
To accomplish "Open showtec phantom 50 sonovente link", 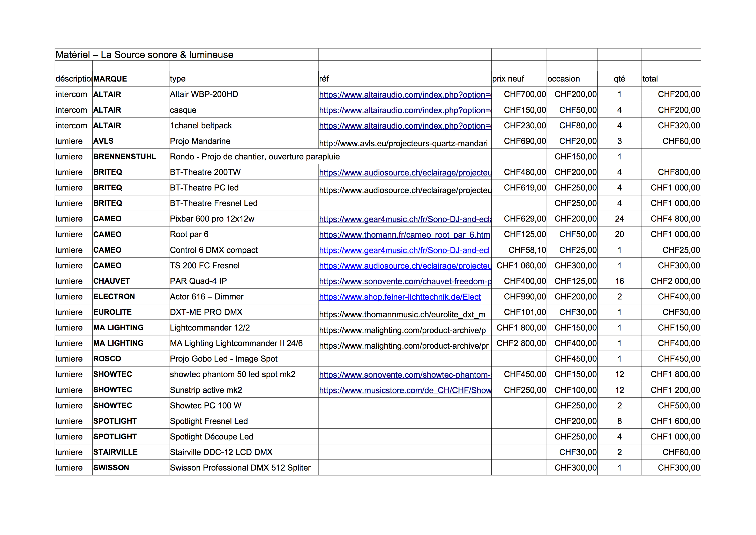I will pos(405,375).
